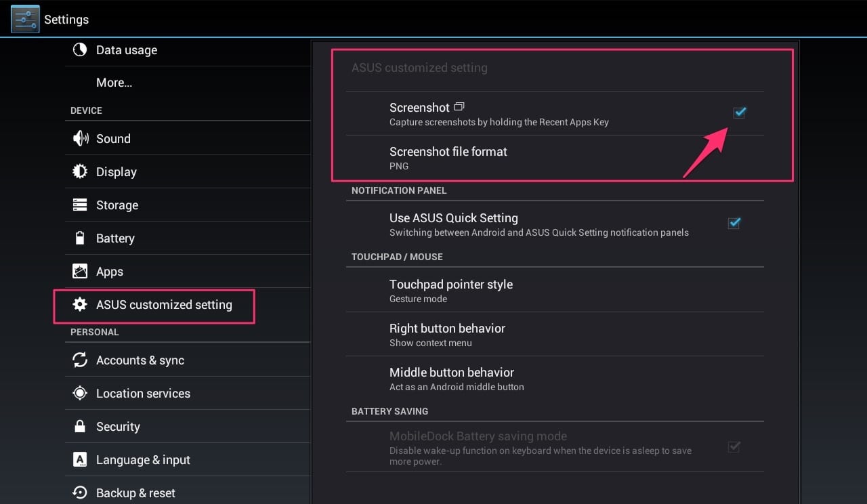Click the Settings app icon in title bar
The height and width of the screenshot is (504, 867).
tap(25, 19)
